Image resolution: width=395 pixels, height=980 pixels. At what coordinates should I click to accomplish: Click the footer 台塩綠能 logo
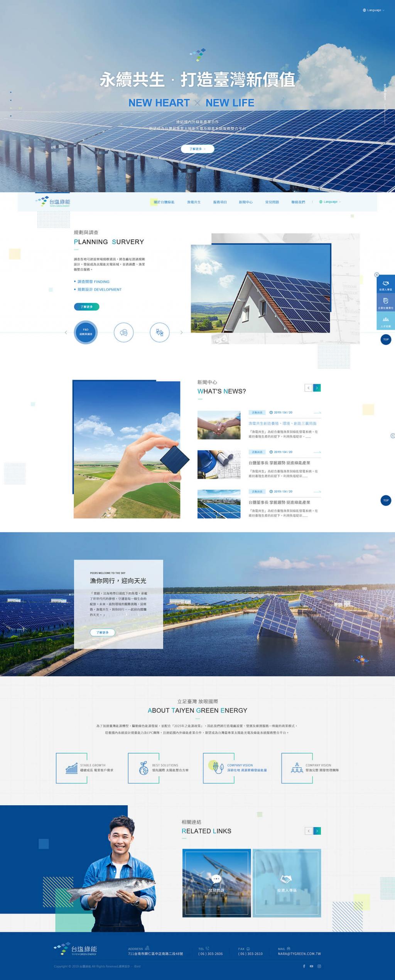(x=76, y=950)
